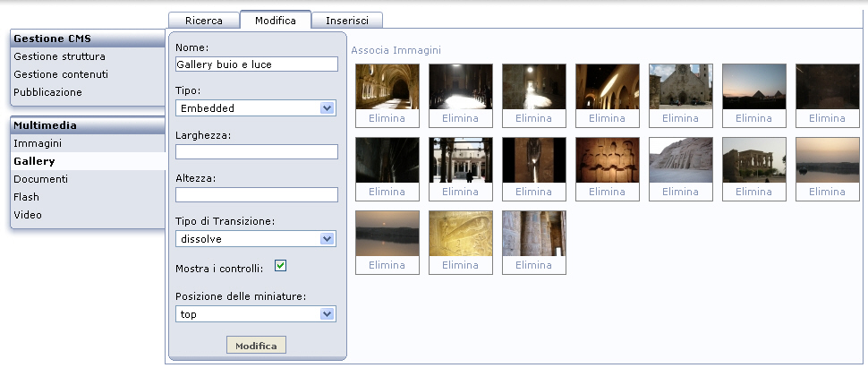The image size is (868, 368).
Task: Click Elimina under the dark hall floor-light image
Action: point(460,118)
